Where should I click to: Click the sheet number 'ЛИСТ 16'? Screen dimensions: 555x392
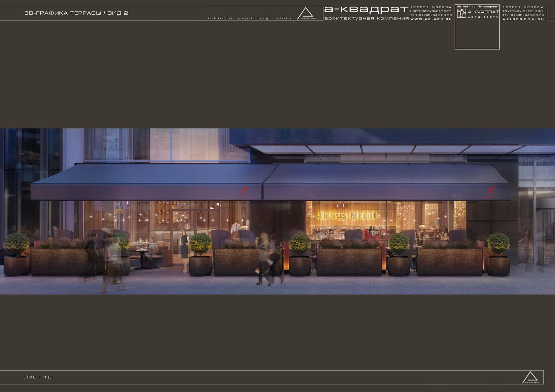click(38, 377)
